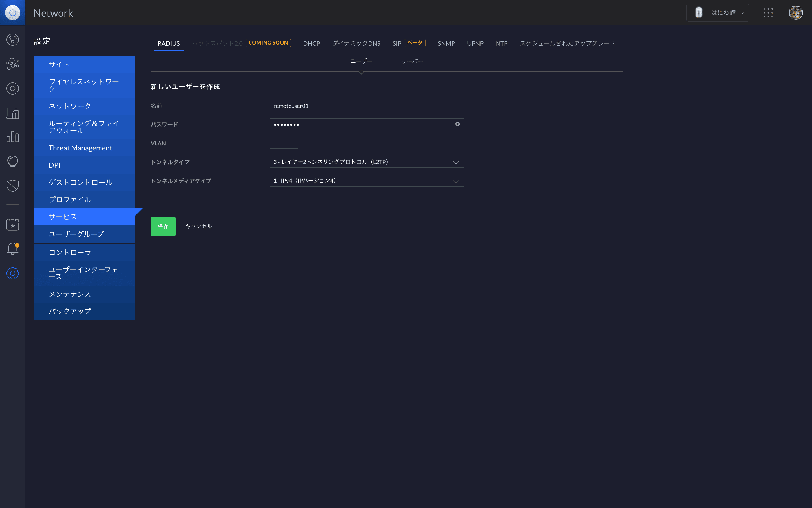Click the ベータ badge next to SIP
The width and height of the screenshot is (812, 508).
tap(415, 43)
